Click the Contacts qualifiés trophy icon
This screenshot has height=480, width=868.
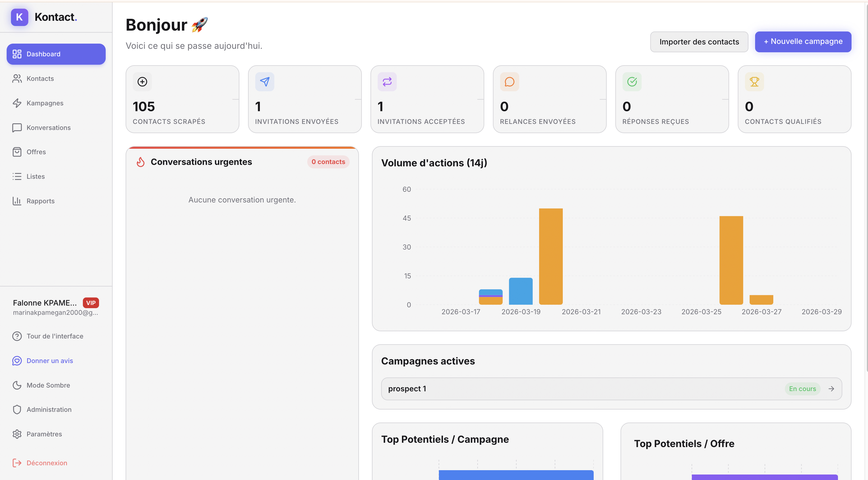[754, 81]
